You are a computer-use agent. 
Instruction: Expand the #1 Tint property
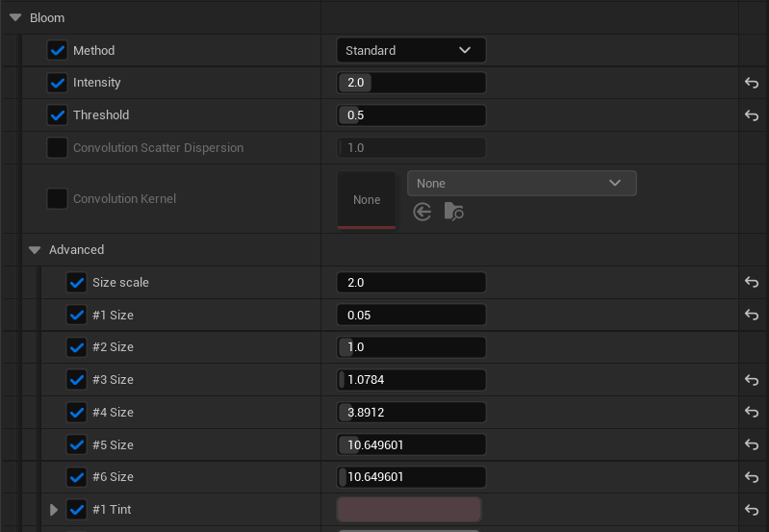point(54,510)
